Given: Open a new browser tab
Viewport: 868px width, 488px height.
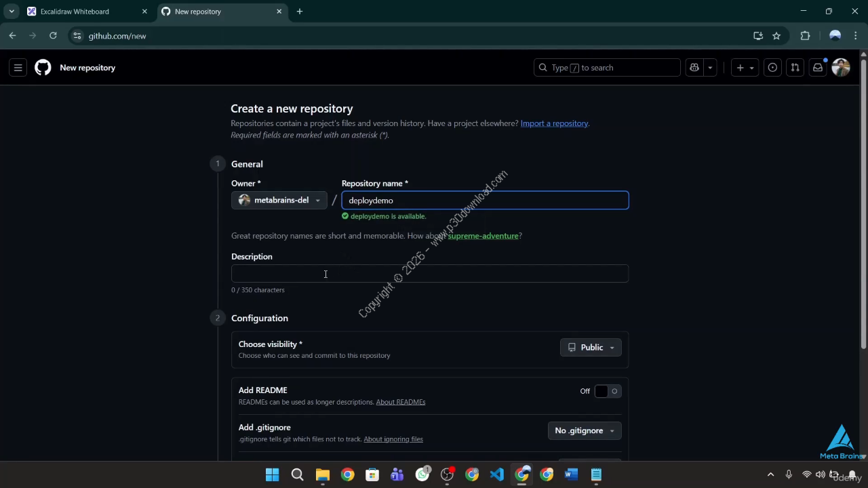Looking at the screenshot, I should [x=300, y=12].
